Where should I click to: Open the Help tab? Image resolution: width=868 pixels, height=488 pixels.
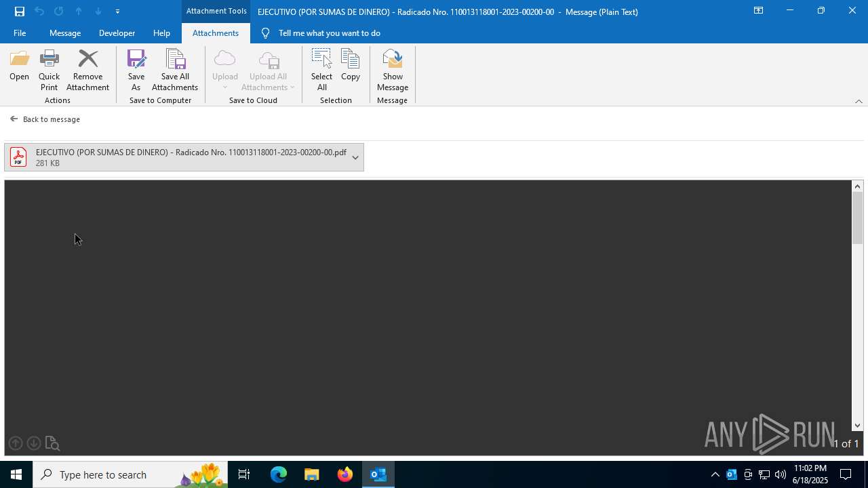point(161,33)
